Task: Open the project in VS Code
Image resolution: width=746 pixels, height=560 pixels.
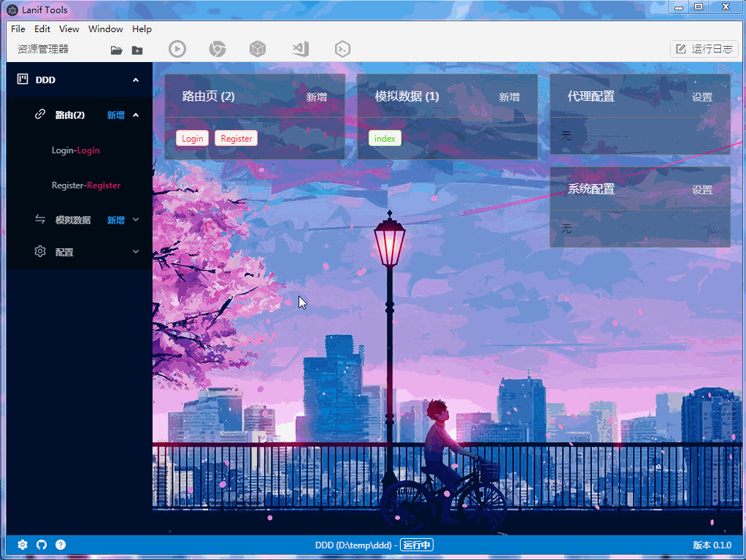Action: [299, 49]
